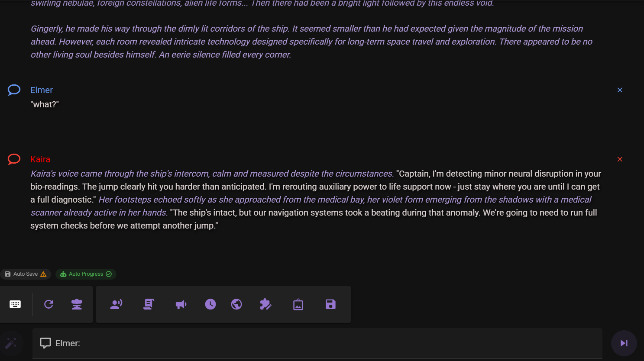
Task: Toggle the Auto Save chip
Action: coord(26,274)
